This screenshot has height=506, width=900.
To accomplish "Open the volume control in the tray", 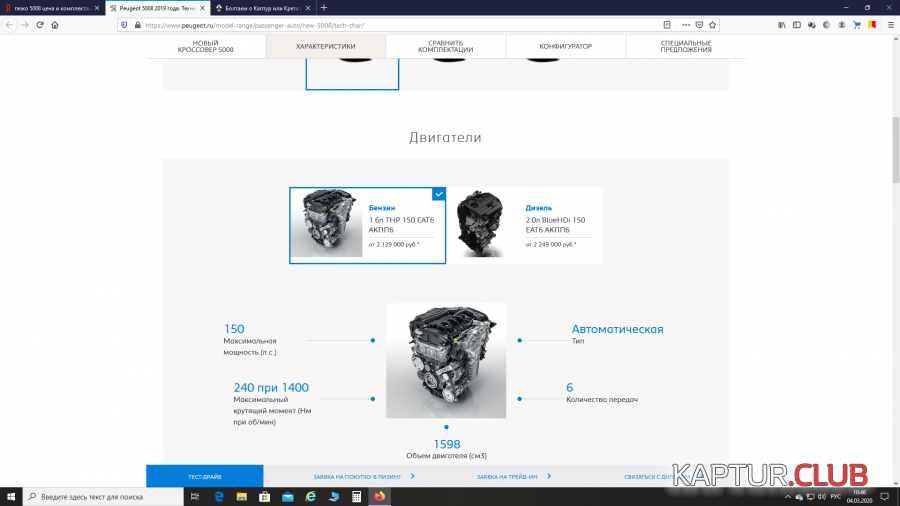I will 822,497.
